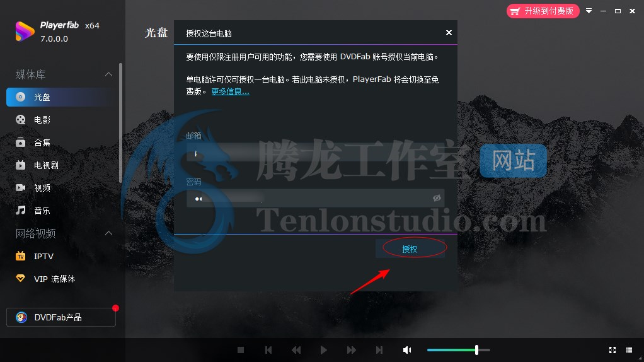The height and width of the screenshot is (362, 644).
Task: Collapse the 网络视频 section
Action: [x=108, y=233]
